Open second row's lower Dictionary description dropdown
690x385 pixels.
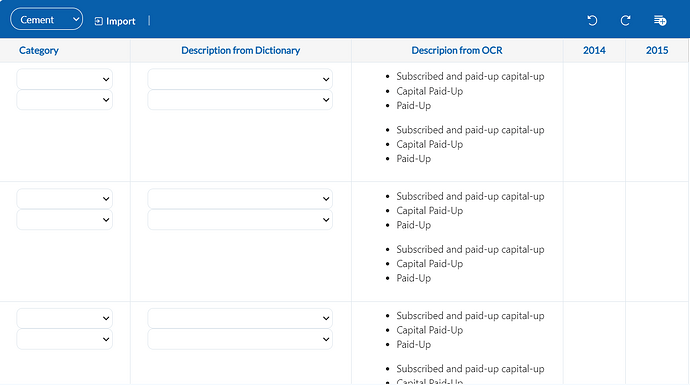pos(240,220)
